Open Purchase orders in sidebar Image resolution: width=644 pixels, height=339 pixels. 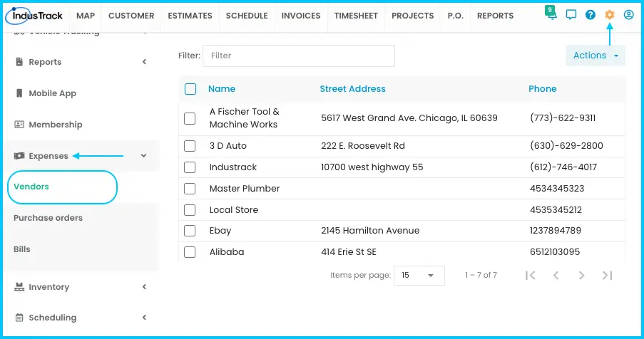pos(48,218)
